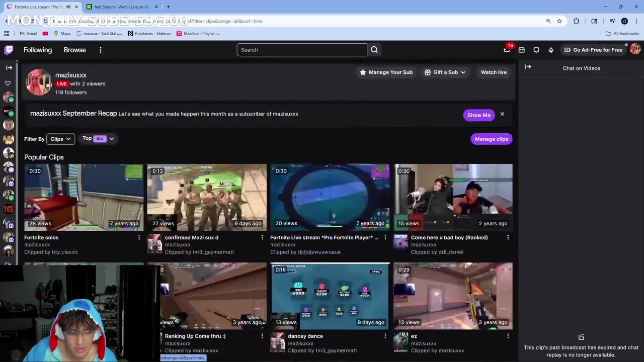Click the 118 followers text
This screenshot has width=644, height=362.
[71, 93]
